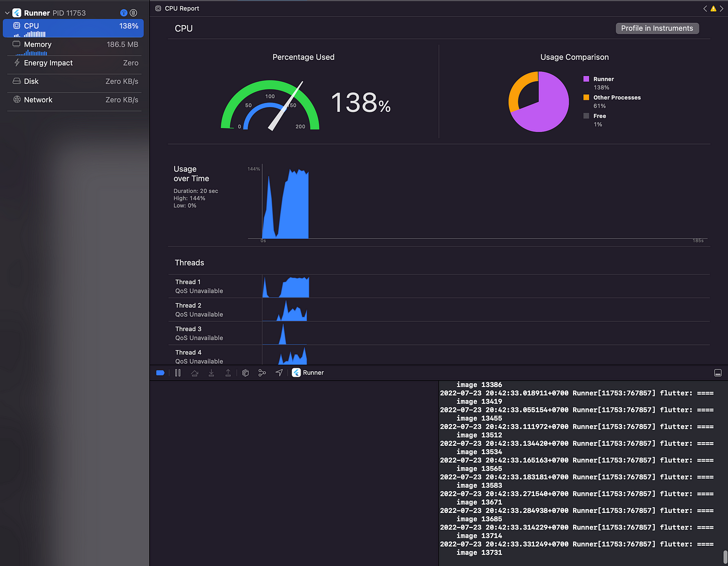Toggle the blue breakpoints activation button
This screenshot has height=566, width=728.
pos(160,372)
